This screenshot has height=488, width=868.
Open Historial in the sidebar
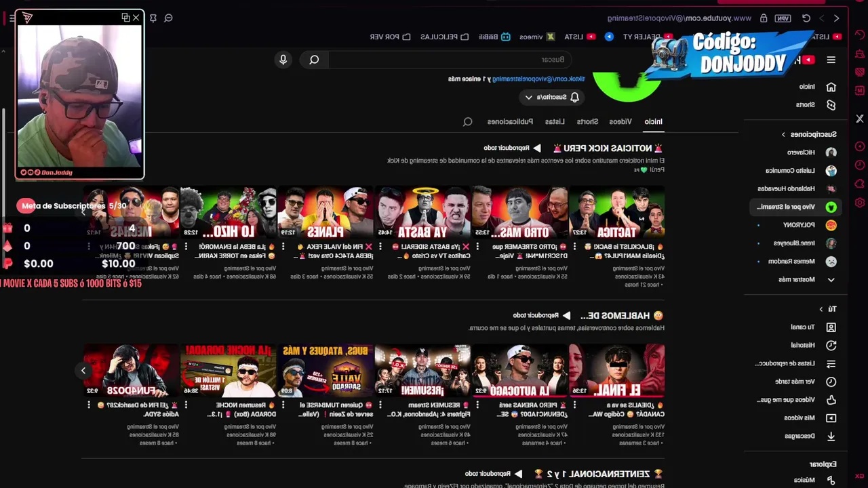(x=812, y=346)
